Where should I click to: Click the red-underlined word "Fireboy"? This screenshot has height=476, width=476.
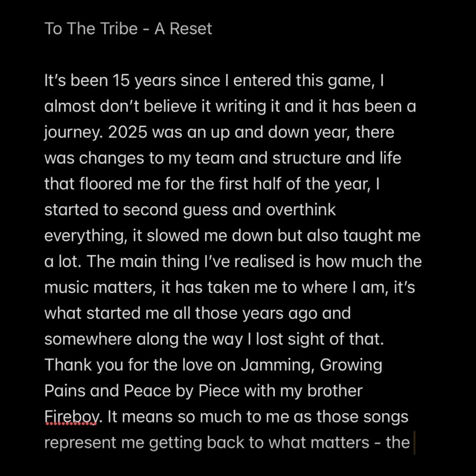(x=71, y=416)
